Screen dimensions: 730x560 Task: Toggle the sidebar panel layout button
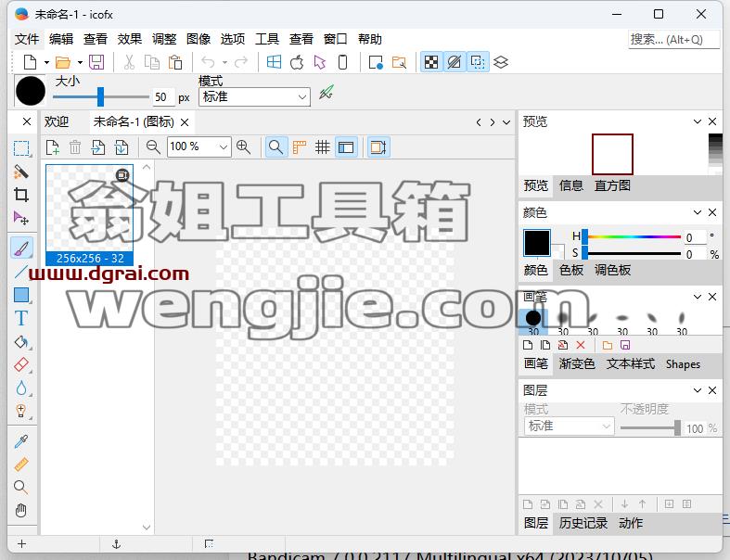pos(346,147)
